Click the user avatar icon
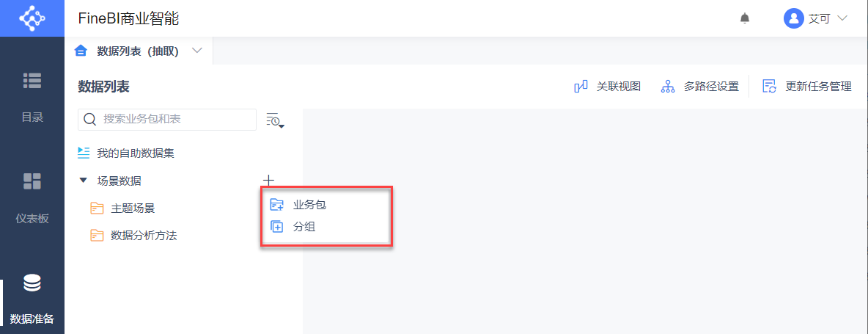This screenshot has width=868, height=334. pyautogui.click(x=794, y=18)
